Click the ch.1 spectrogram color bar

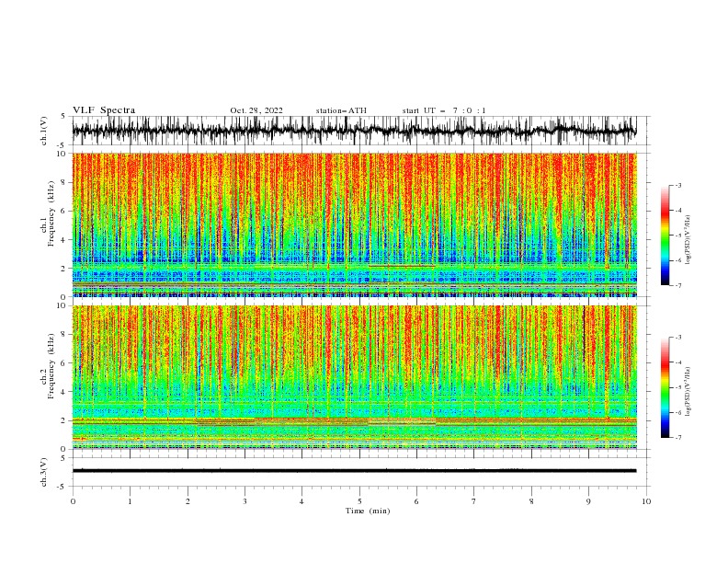pyautogui.click(x=665, y=236)
